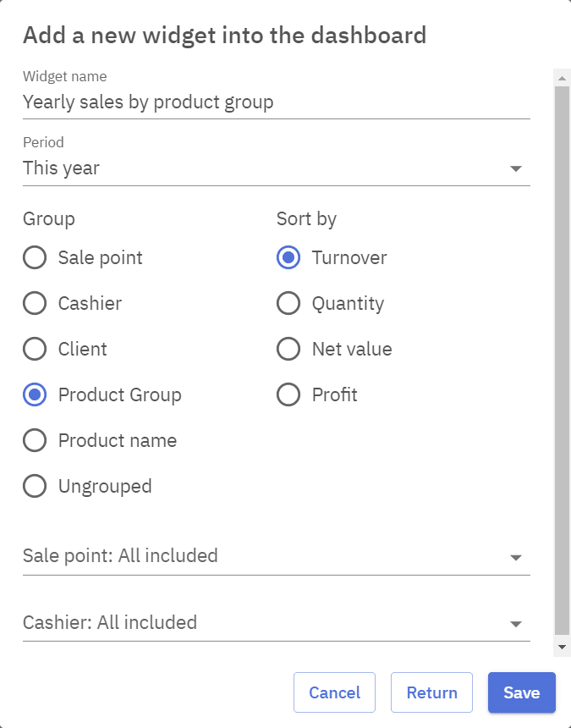Sort by Turnover
This screenshot has width=571, height=728.
point(288,258)
